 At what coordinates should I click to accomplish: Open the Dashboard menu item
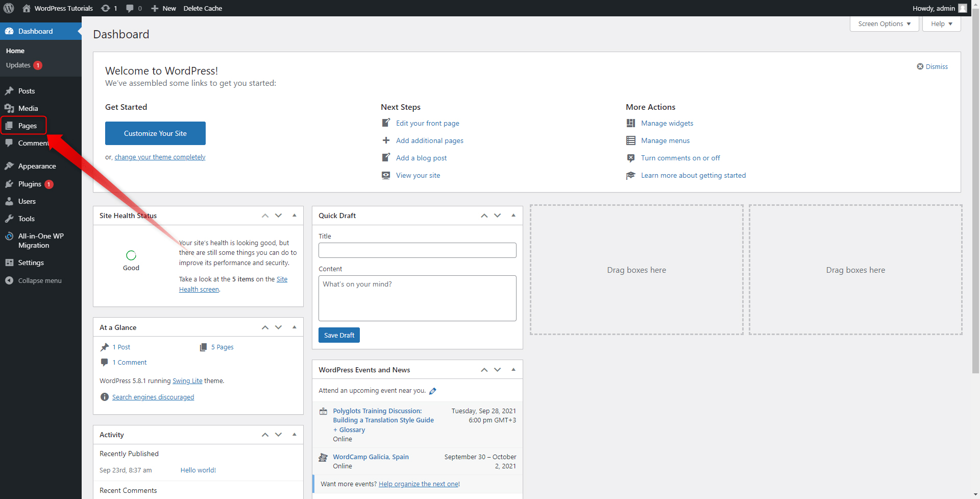[41, 31]
